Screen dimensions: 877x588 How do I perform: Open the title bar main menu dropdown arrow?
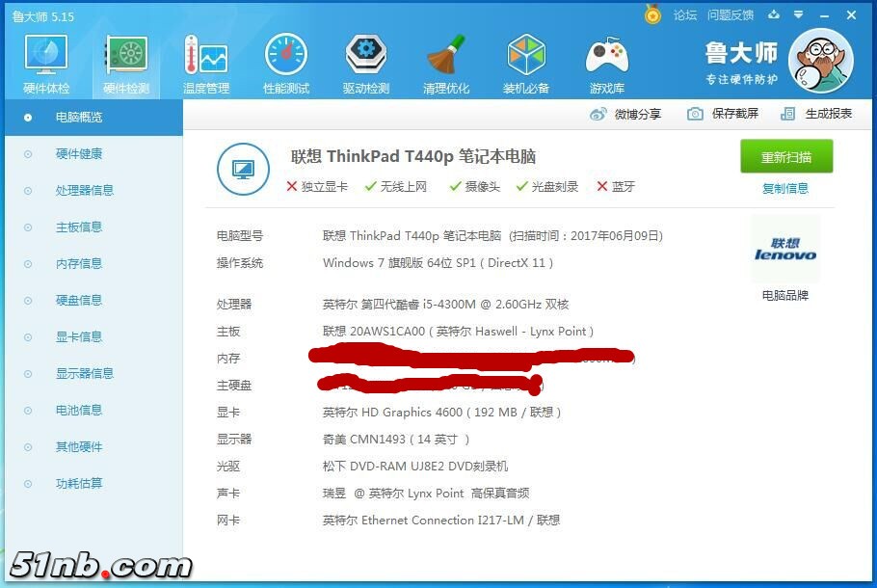tap(798, 15)
